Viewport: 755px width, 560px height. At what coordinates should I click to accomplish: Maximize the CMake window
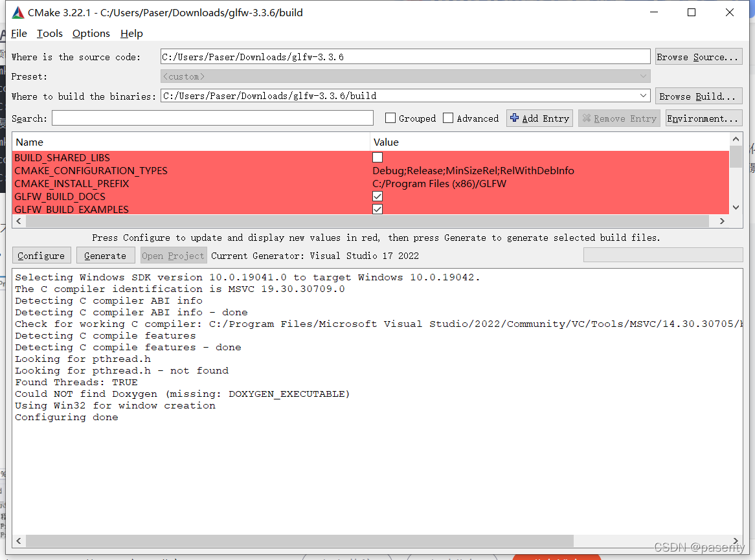click(x=692, y=12)
